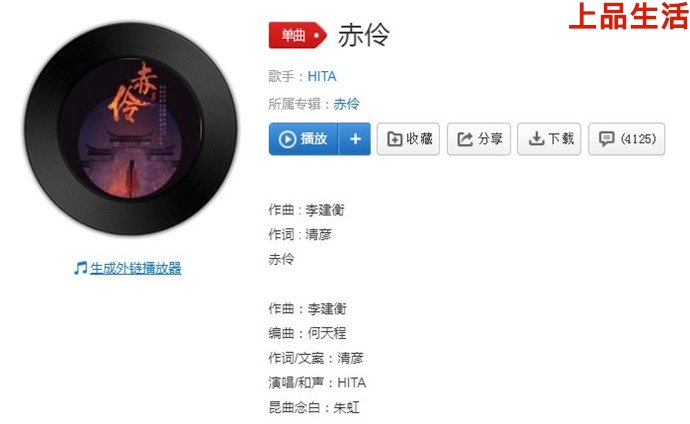Image resolution: width=690 pixels, height=424 pixels.
Task: Click the 生成外链播放器 link
Action: click(x=136, y=268)
